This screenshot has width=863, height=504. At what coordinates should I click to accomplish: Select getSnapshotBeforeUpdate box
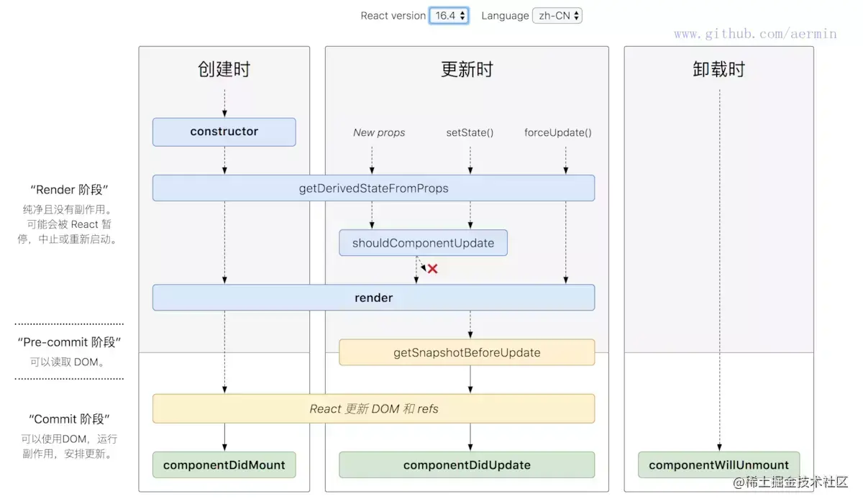pos(467,352)
